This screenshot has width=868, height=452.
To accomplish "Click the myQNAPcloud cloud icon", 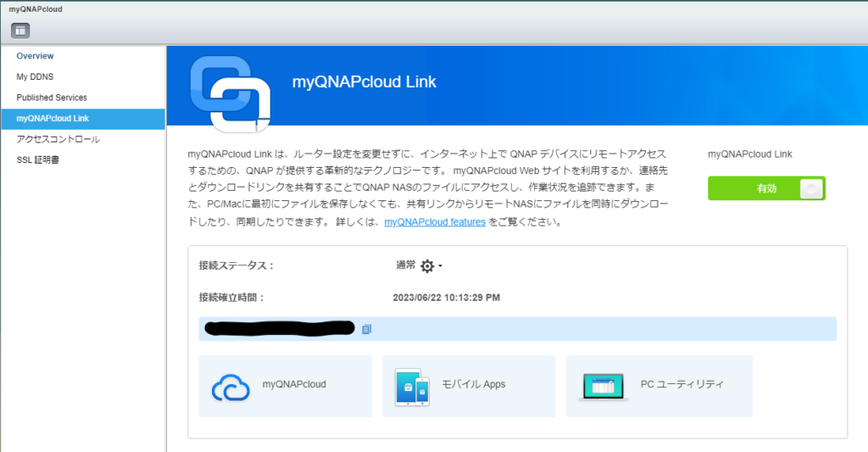I will 231,388.
